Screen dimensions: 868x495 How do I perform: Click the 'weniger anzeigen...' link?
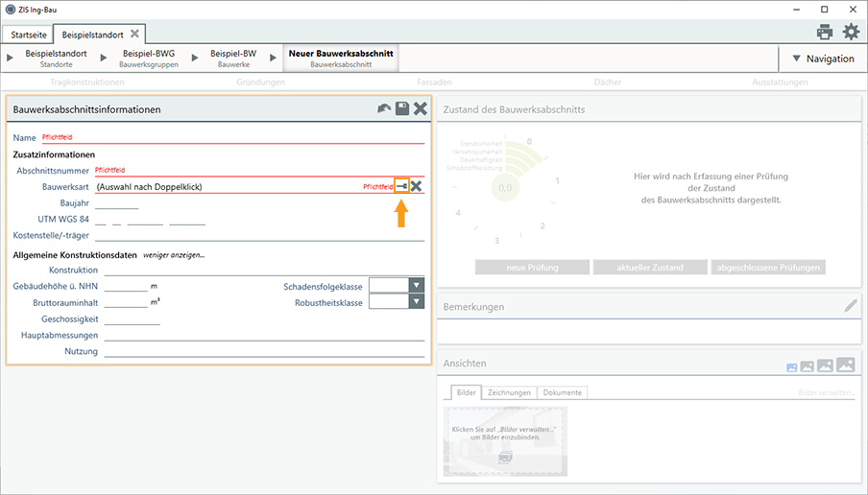174,255
